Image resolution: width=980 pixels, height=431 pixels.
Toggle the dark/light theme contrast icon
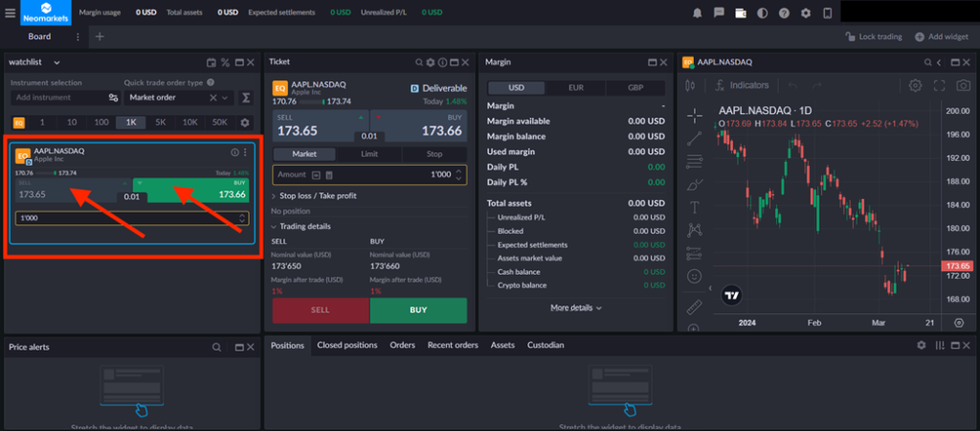[763, 12]
